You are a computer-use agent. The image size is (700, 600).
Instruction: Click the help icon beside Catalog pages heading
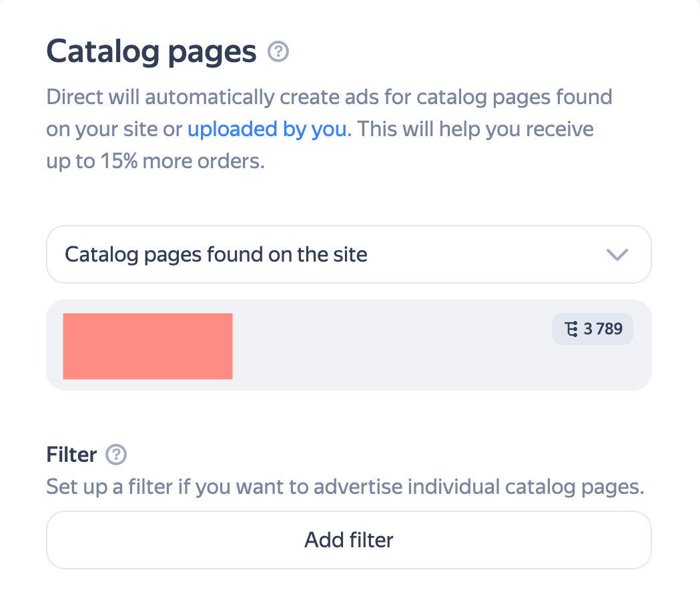coord(278,51)
